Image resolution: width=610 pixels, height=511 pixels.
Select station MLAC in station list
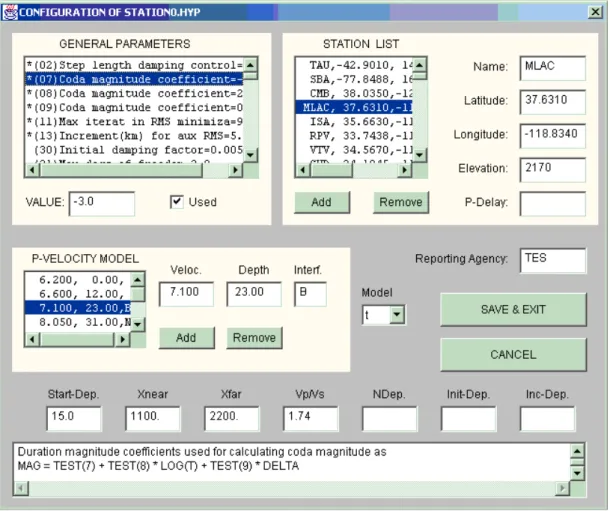354,108
